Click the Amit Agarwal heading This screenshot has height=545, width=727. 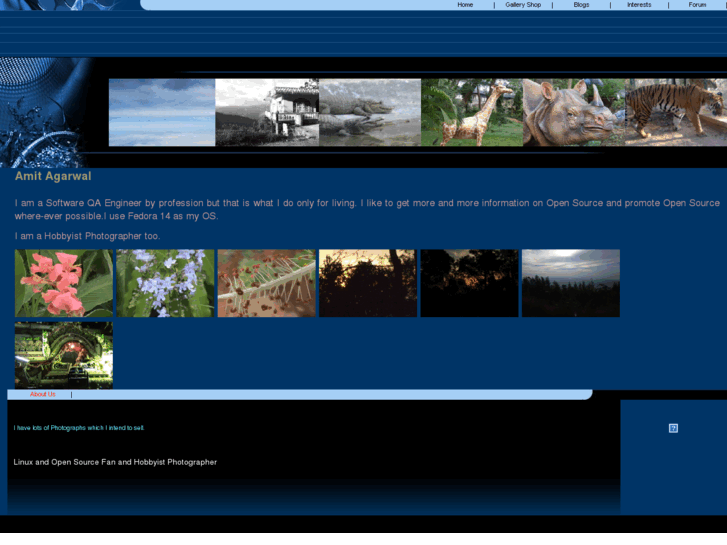pyautogui.click(x=53, y=176)
